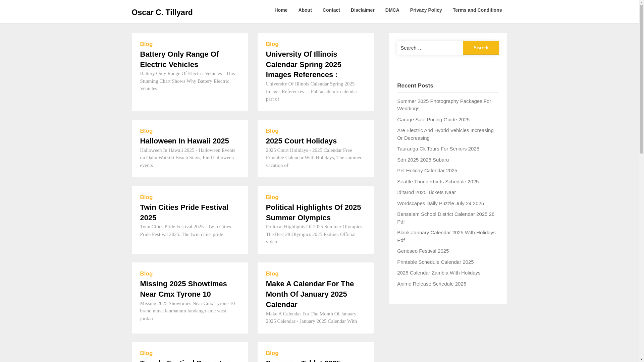Open Sdn 2025 2025 Subaru link
This screenshot has width=644, height=362.
click(423, 160)
